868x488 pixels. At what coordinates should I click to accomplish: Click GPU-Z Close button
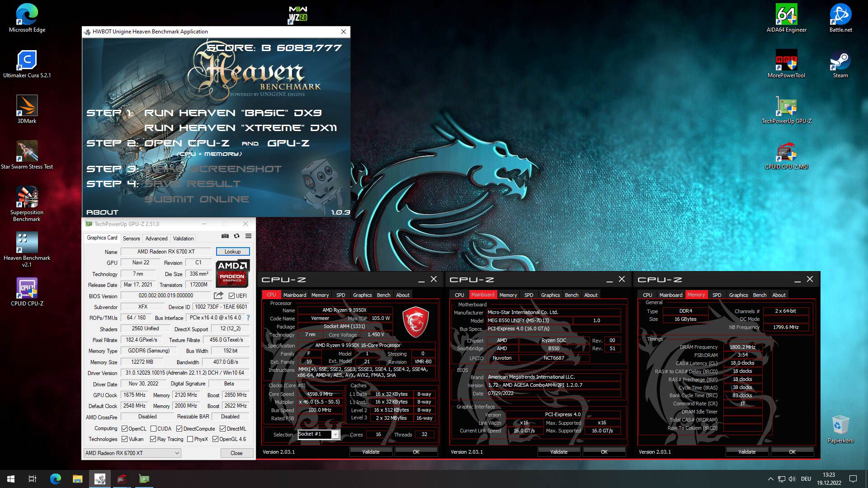point(236,453)
